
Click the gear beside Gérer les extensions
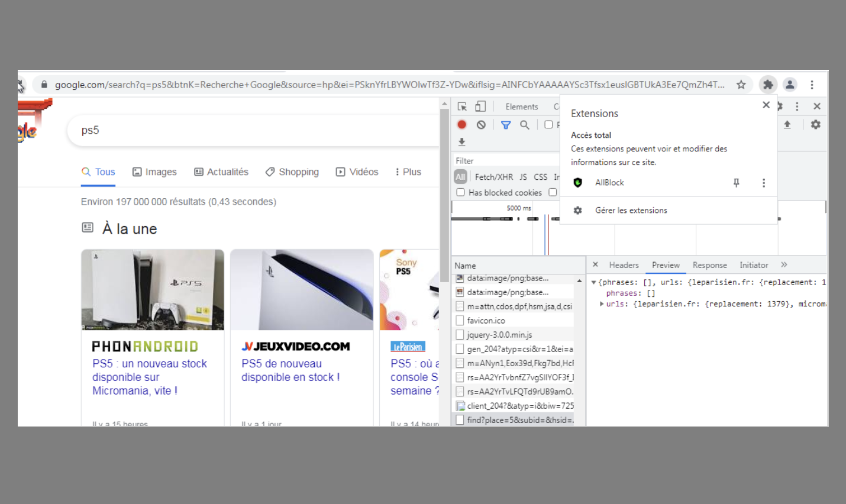[578, 210]
